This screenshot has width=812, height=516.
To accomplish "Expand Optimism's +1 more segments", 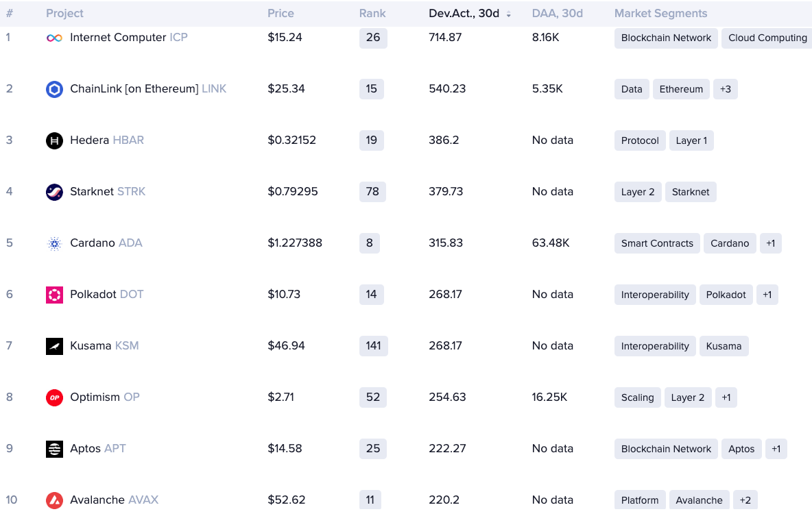I will pos(726,397).
